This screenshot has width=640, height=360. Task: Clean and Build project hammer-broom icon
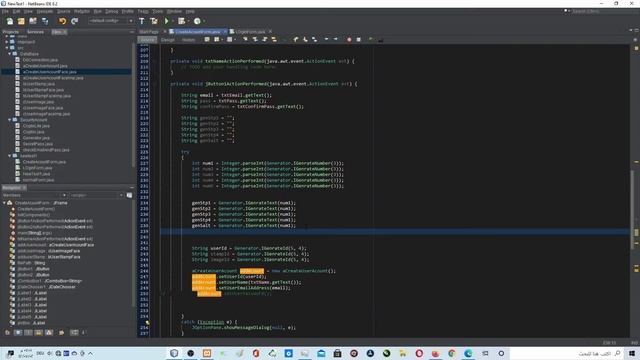pyautogui.click(x=153, y=21)
